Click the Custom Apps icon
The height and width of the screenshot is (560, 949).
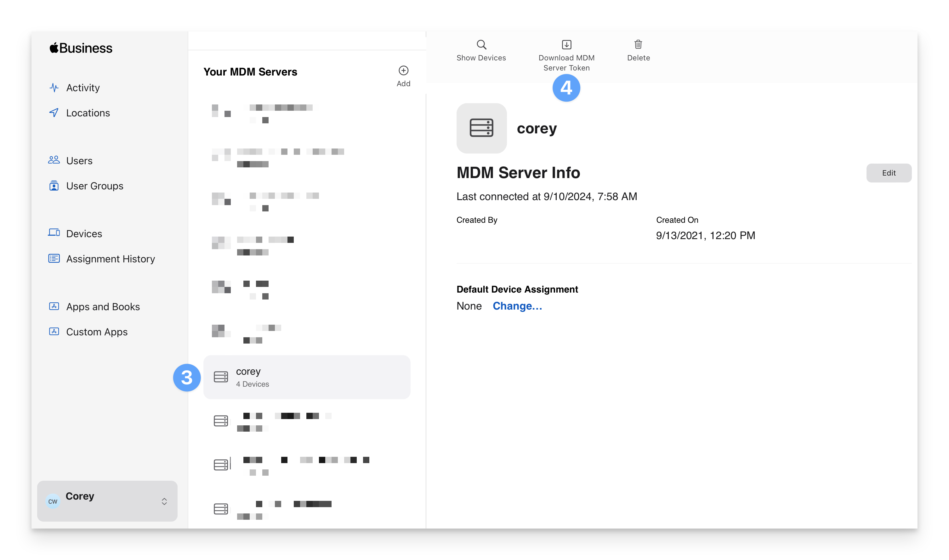pyautogui.click(x=54, y=331)
